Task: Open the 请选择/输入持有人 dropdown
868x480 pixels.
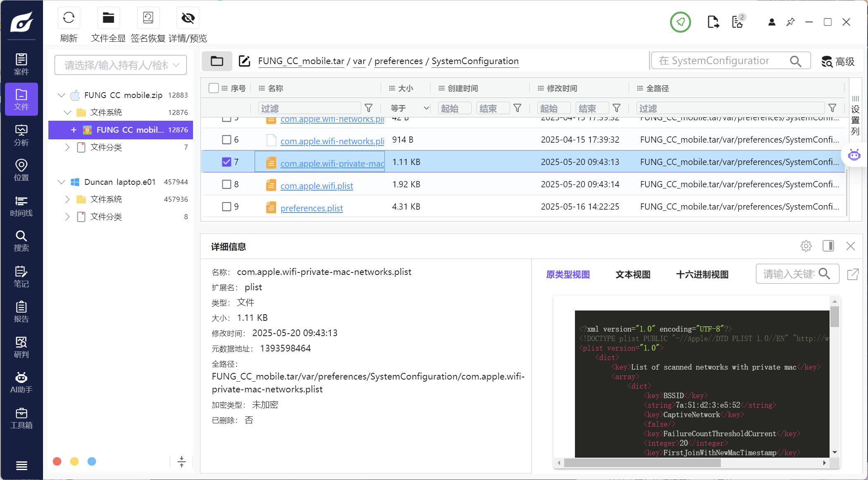Action: click(x=120, y=65)
